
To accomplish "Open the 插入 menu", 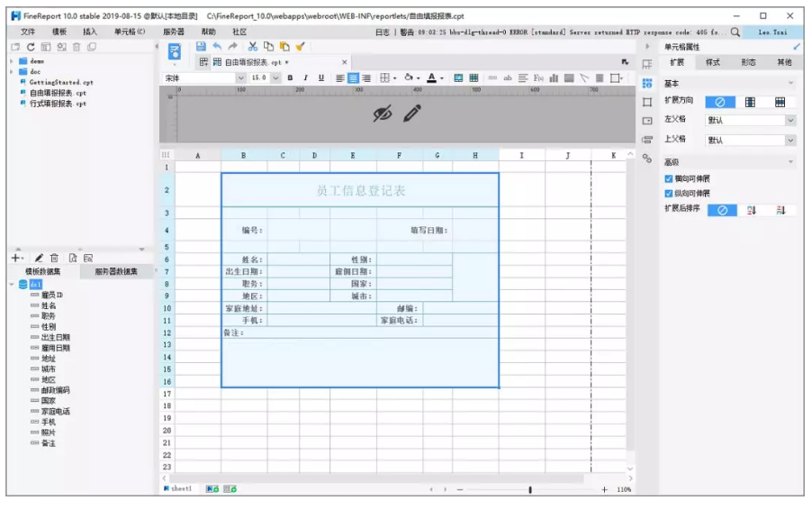I will click(90, 32).
